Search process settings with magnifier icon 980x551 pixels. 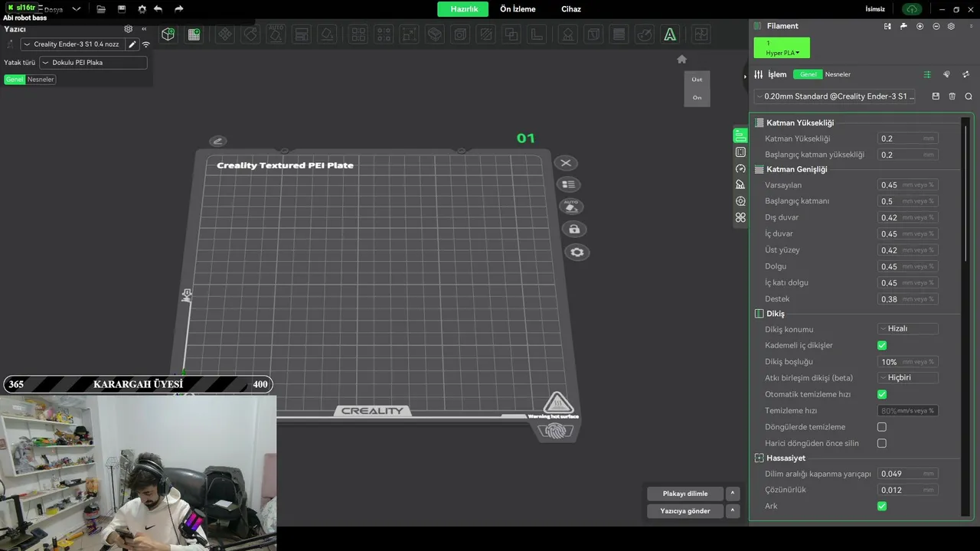(969, 96)
